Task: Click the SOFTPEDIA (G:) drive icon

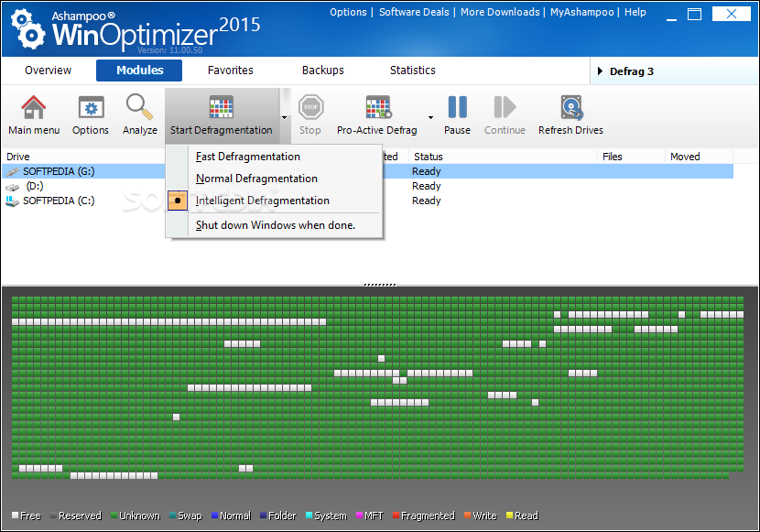Action: click(x=13, y=171)
